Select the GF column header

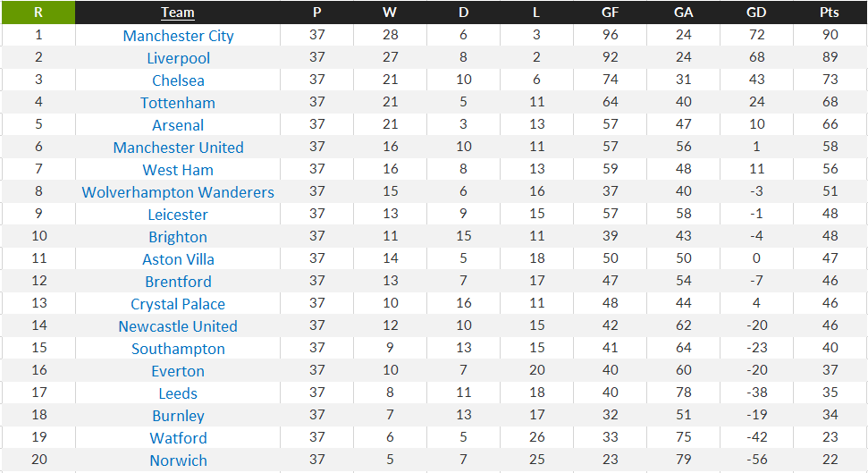click(610, 13)
